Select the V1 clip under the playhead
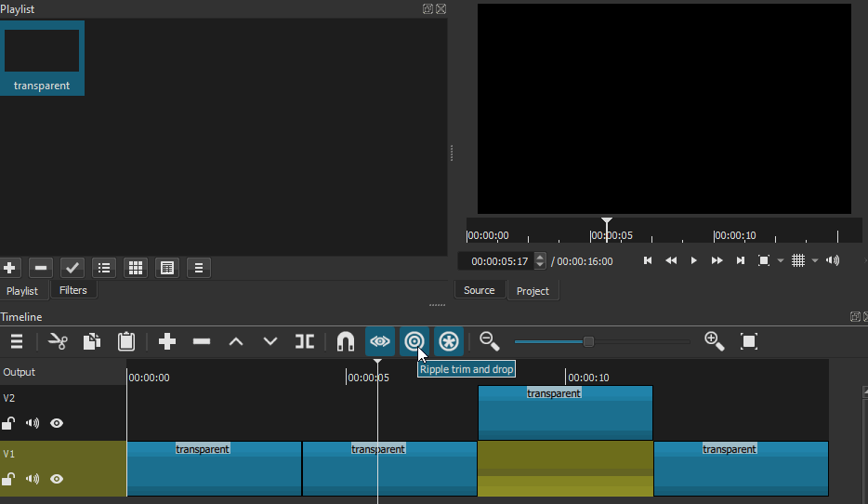The image size is (868, 504). 389,469
